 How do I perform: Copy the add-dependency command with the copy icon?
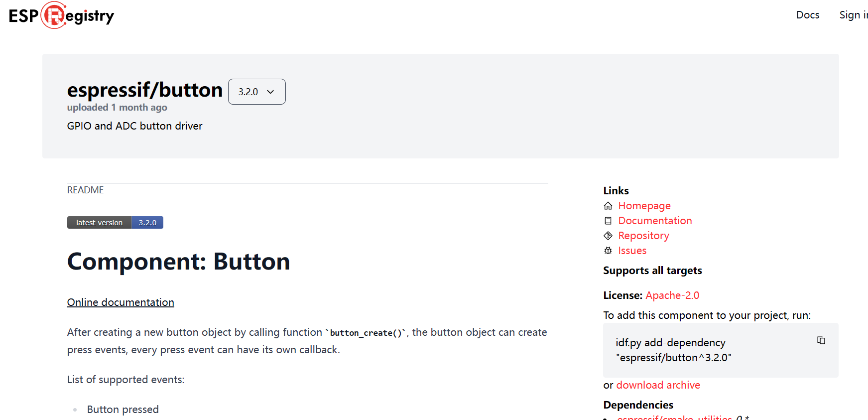click(x=821, y=340)
